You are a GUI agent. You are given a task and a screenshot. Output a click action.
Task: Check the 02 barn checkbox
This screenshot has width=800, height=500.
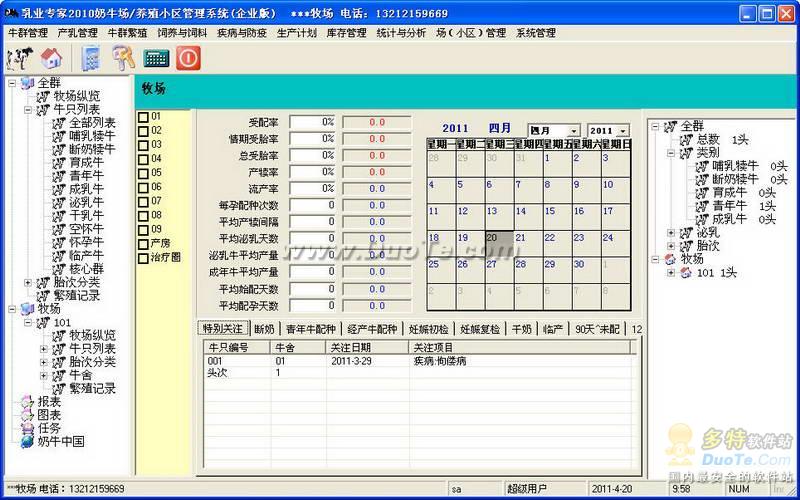click(143, 132)
